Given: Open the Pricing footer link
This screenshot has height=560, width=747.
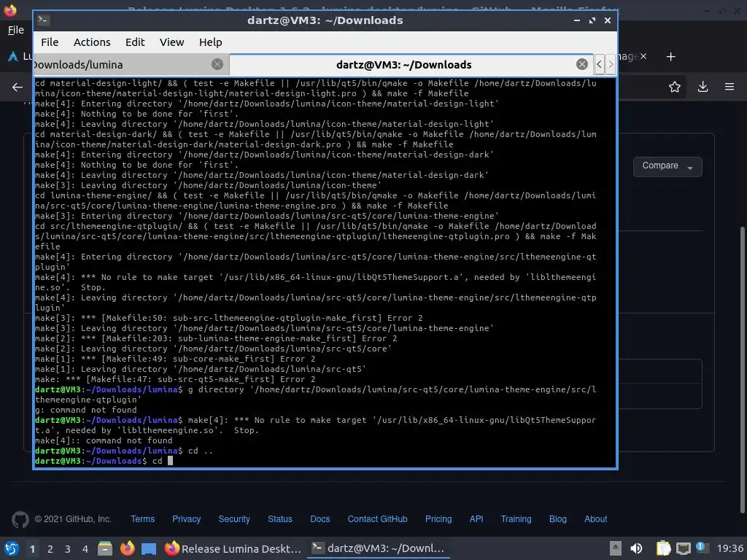Looking at the screenshot, I should [438, 519].
